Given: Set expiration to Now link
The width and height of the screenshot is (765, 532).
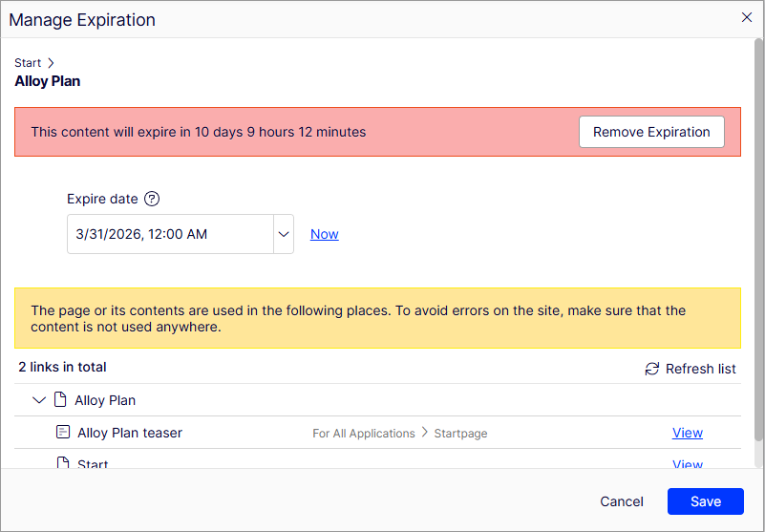Looking at the screenshot, I should (325, 234).
